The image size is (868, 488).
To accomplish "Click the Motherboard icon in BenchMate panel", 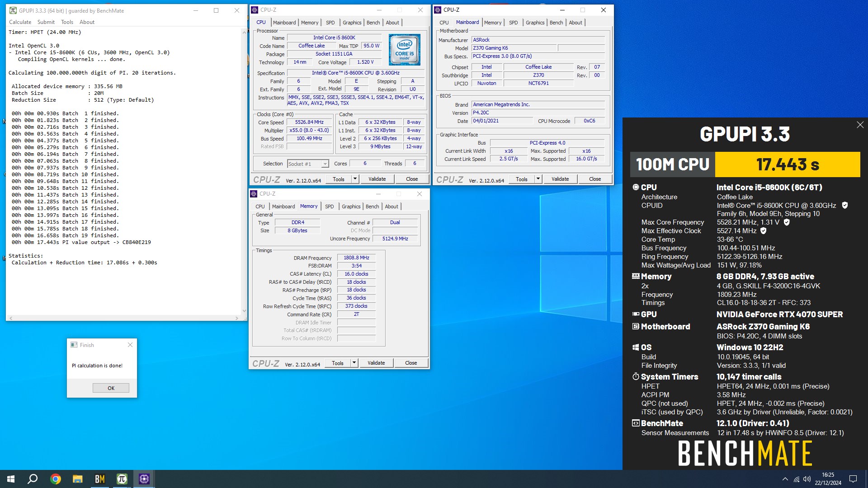I will pos(636,326).
